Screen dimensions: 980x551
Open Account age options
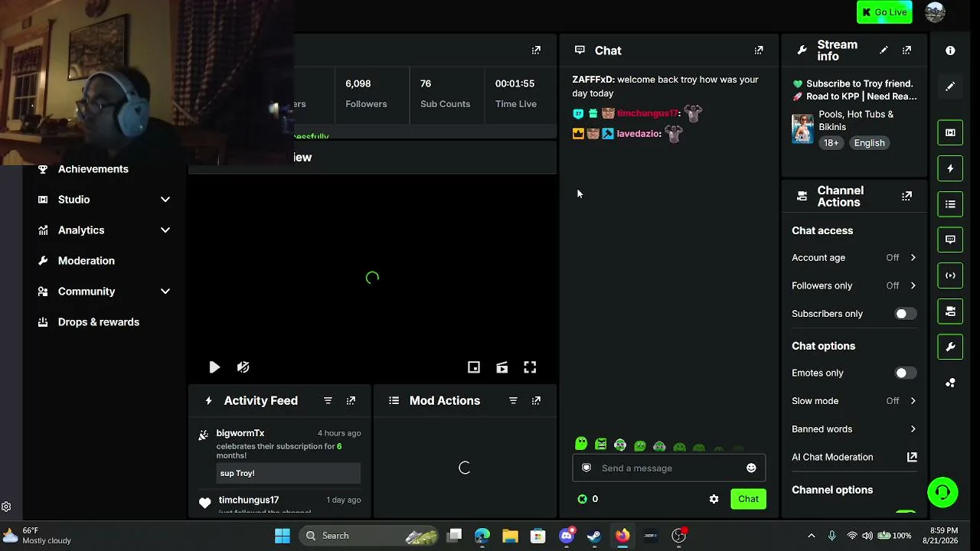(854, 258)
